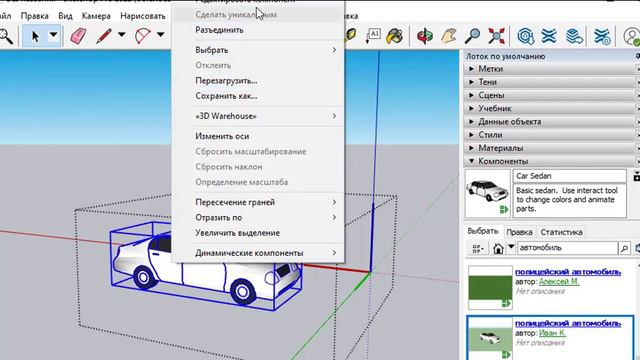Image resolution: width=640 pixels, height=360 pixels.
Task: Choose the Pencil line tool
Action: pyautogui.click(x=104, y=36)
